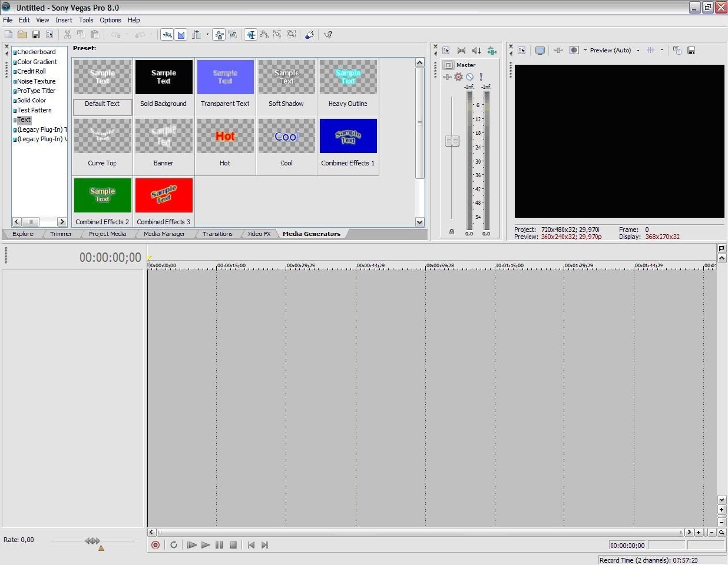This screenshot has height=565, width=728.
Task: Click the Copy Snapshot to Clipboard icon
Action: [677, 50]
